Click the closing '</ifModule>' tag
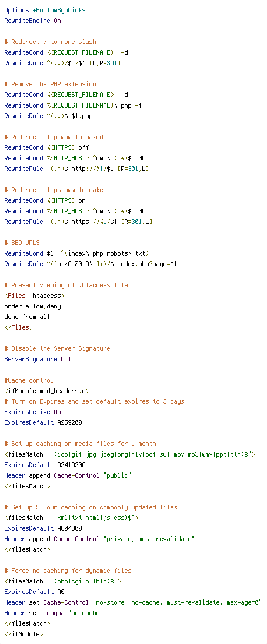This screenshot has height=644, width=267. [24, 635]
